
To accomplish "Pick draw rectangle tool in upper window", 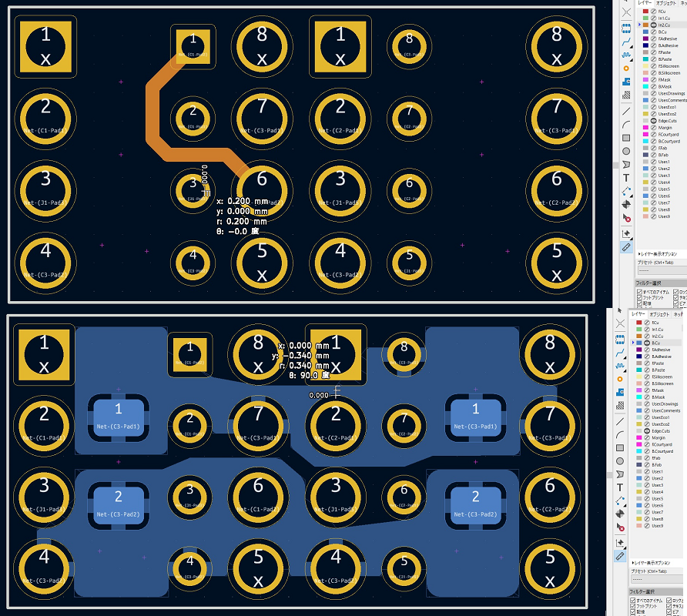I will (626, 138).
